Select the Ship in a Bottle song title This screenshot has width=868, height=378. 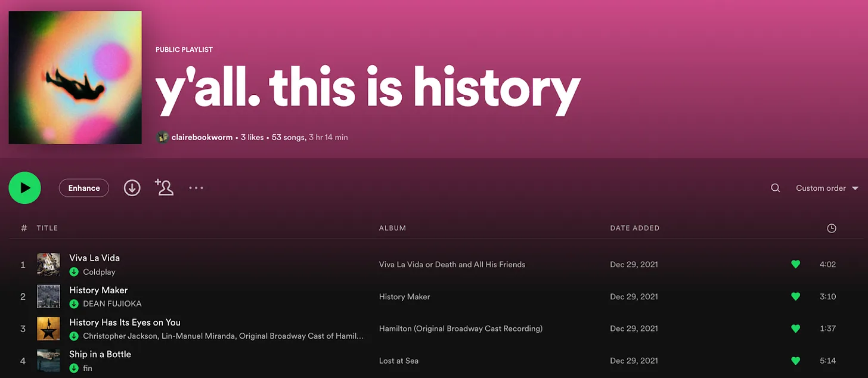(x=100, y=354)
